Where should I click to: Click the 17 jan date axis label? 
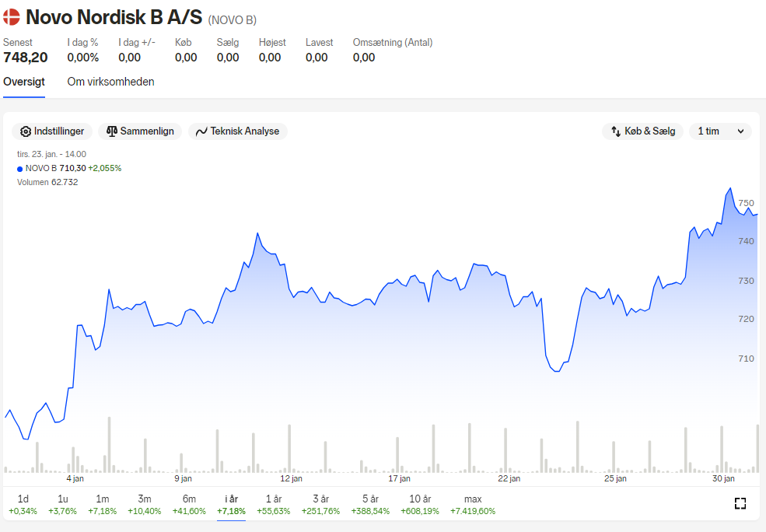(399, 478)
